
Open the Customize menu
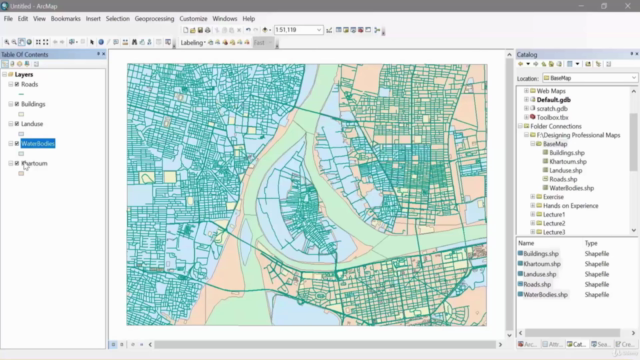[193, 18]
